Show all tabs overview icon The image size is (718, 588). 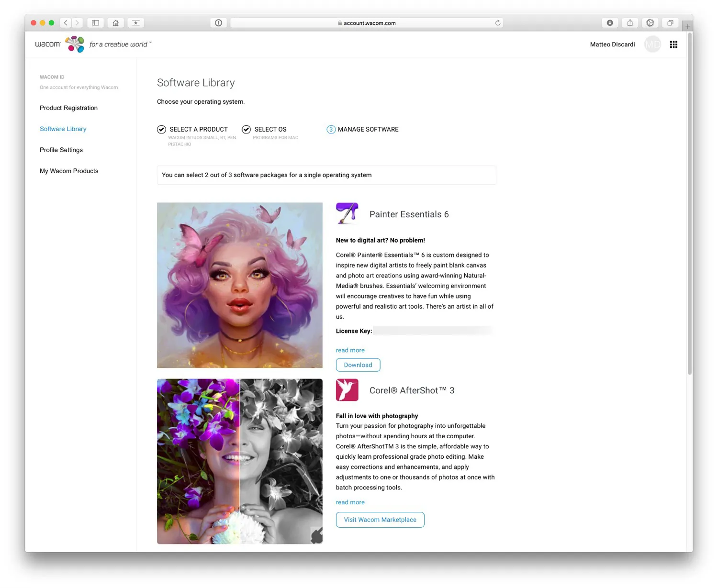tap(670, 22)
